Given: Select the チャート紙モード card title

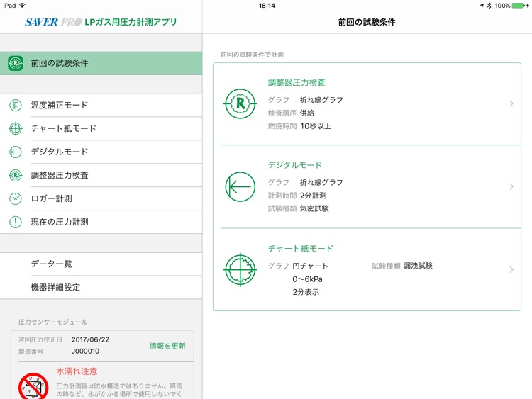Looking at the screenshot, I should [301, 249].
